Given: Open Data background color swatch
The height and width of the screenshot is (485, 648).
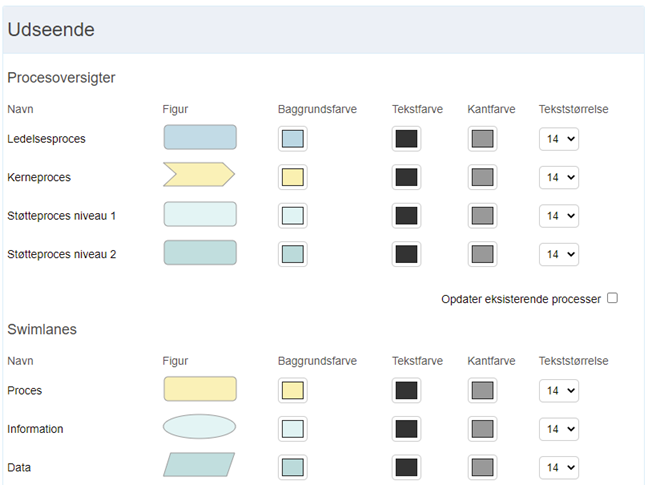Looking at the screenshot, I should coord(293,468).
